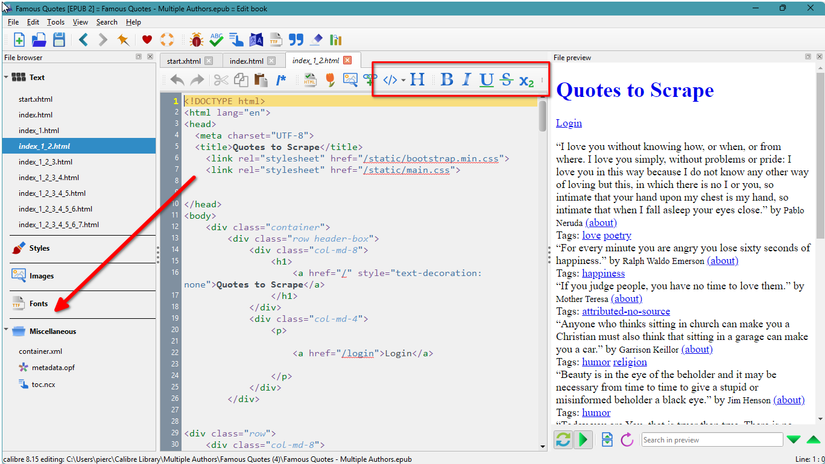Reload preview with purple circular arrow
The width and height of the screenshot is (825, 464).
(x=627, y=439)
